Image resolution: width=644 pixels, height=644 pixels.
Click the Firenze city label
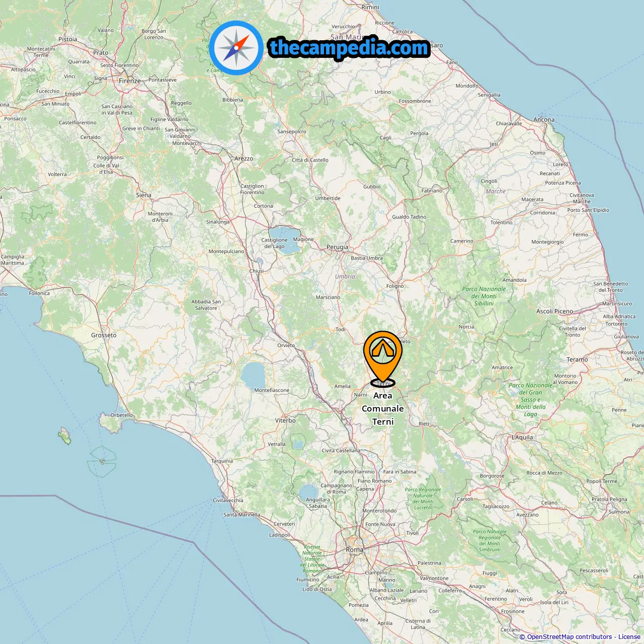[130, 81]
